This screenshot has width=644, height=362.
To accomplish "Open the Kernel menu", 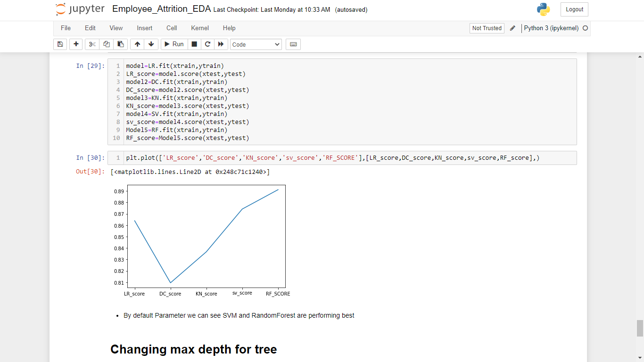I will click(x=199, y=28).
